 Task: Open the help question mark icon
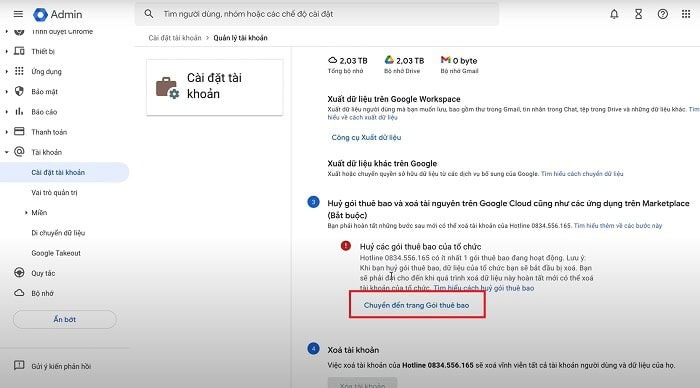coord(662,14)
